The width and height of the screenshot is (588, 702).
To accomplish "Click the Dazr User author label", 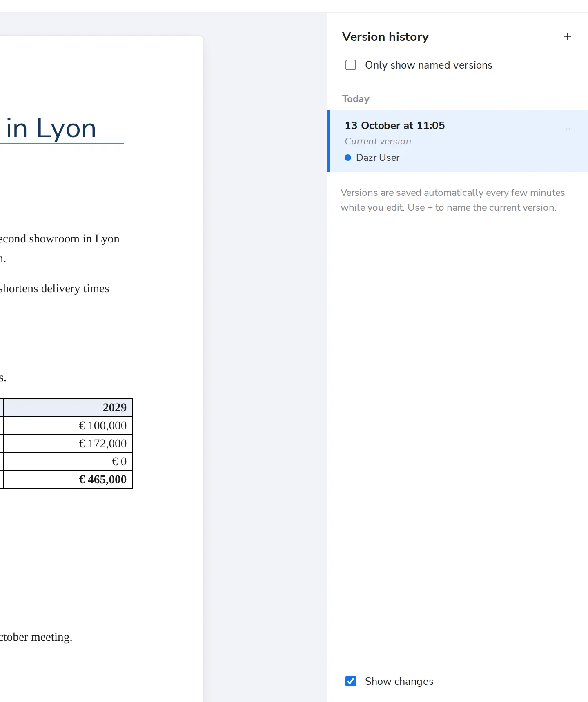I will pos(378,158).
